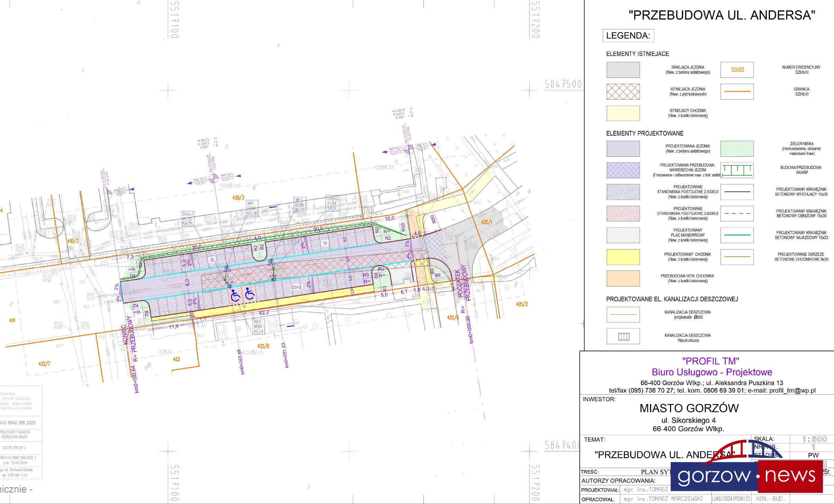Click the purple projektowana jezdnia swatch
The width and height of the screenshot is (834, 504).
623,149
